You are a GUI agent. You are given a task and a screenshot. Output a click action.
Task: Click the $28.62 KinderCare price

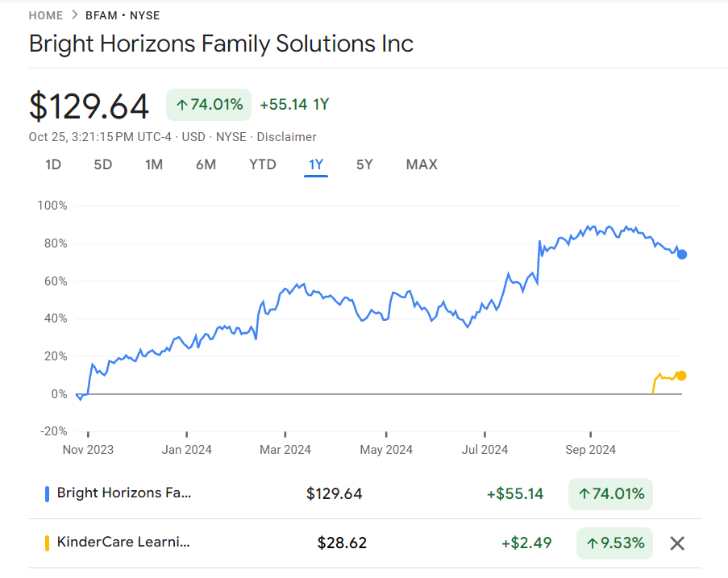[342, 543]
